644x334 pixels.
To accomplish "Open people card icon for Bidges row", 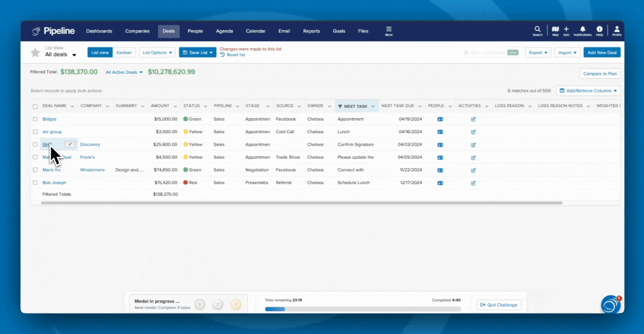I will (x=440, y=119).
